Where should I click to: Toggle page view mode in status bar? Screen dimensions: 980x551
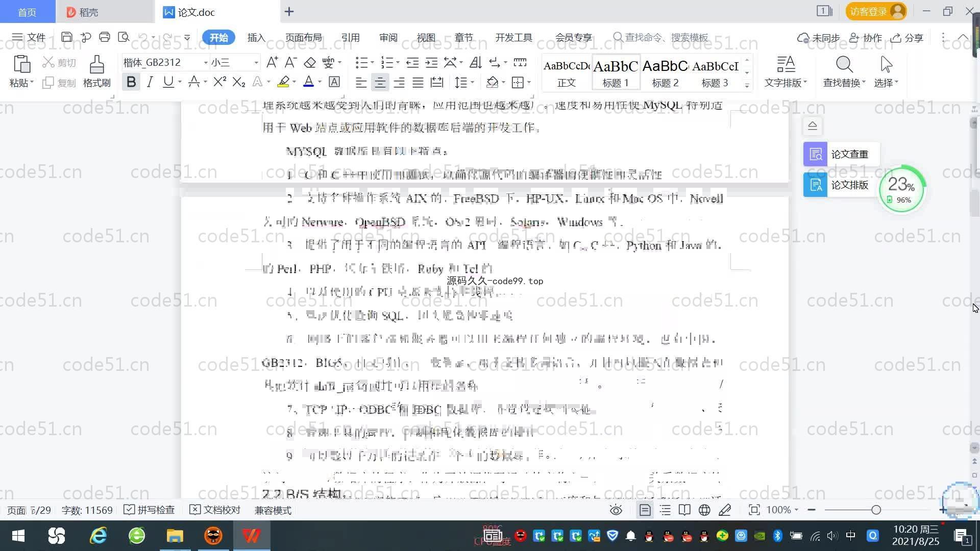pos(645,510)
